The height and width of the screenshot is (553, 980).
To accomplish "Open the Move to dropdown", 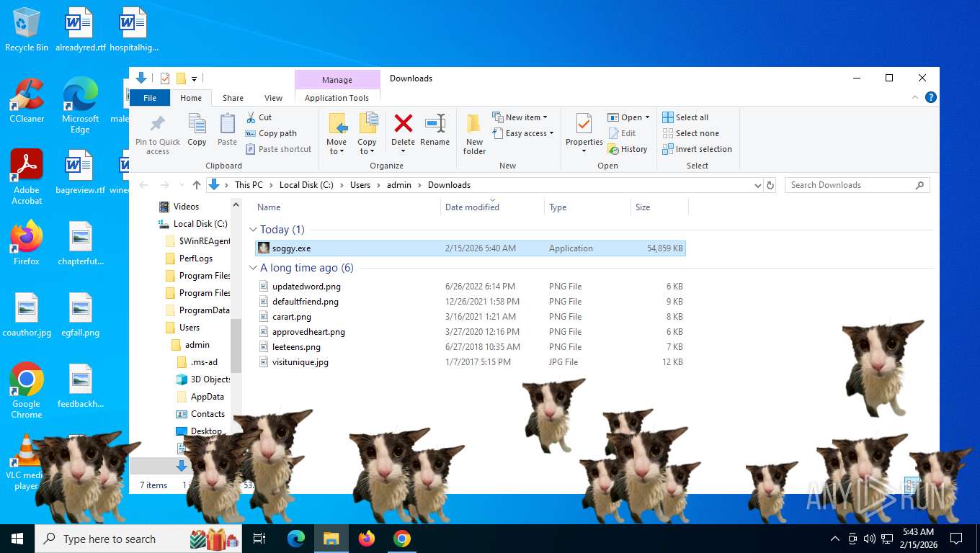I will [x=337, y=146].
